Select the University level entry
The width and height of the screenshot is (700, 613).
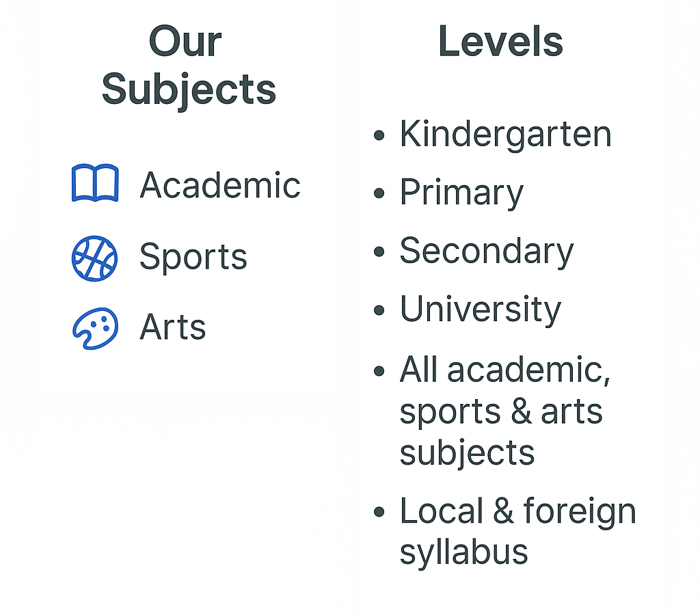point(480,310)
